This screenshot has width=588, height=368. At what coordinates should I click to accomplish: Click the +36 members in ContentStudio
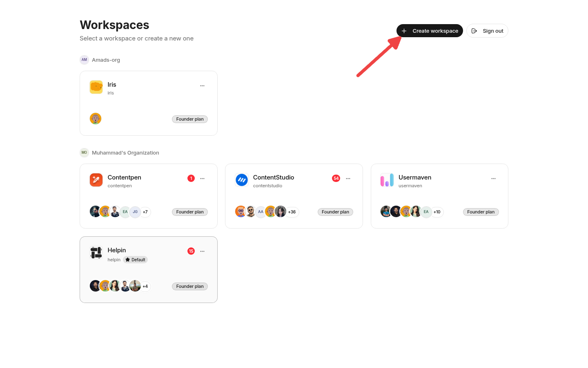click(292, 212)
